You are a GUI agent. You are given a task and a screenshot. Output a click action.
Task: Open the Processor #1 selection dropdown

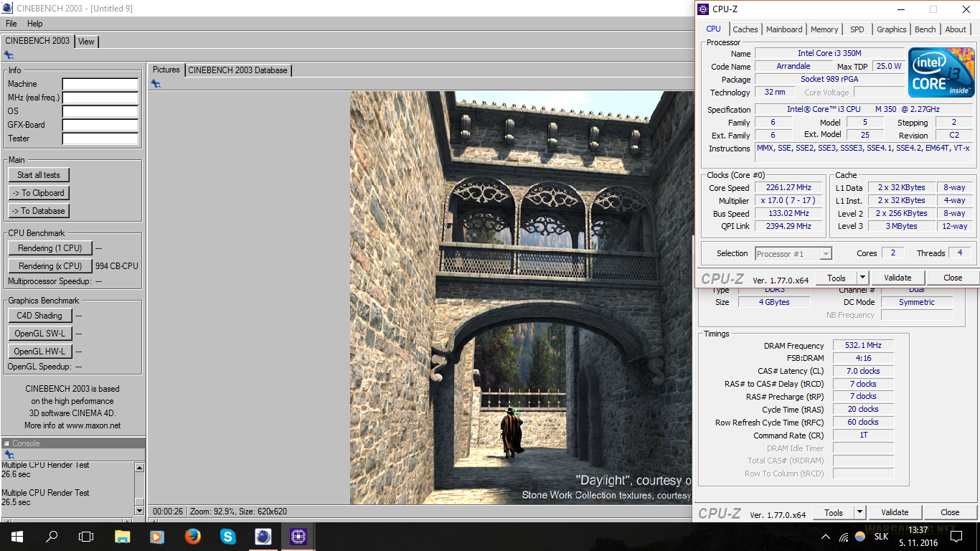(x=793, y=253)
